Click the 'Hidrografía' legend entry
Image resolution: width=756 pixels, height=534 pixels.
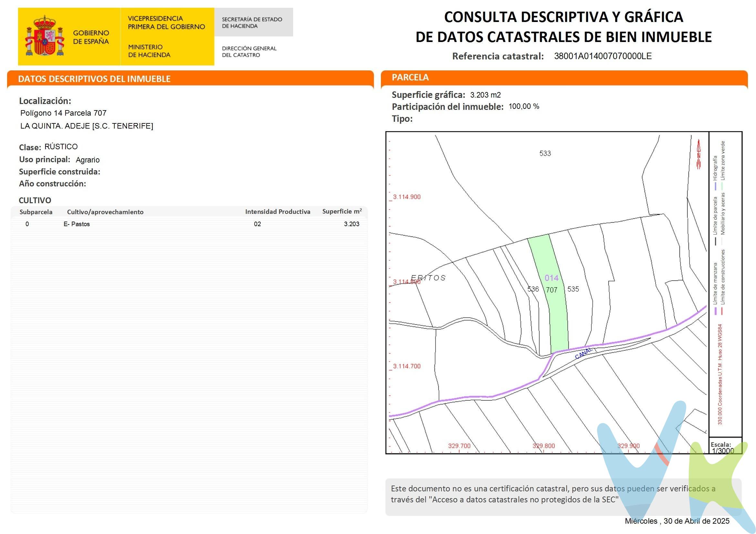[x=715, y=168]
